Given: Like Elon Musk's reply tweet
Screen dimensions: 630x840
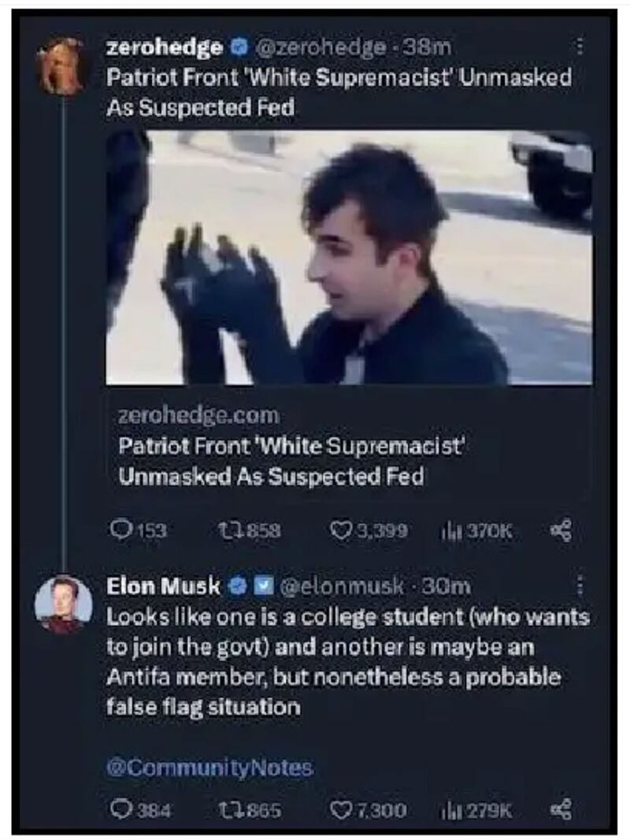Looking at the screenshot, I should click(341, 808).
